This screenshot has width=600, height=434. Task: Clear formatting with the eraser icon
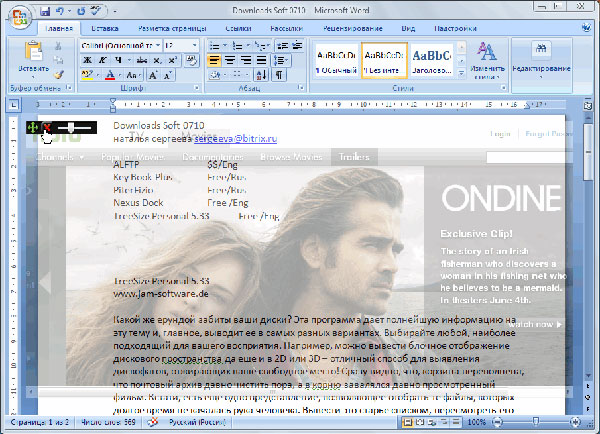[x=191, y=60]
